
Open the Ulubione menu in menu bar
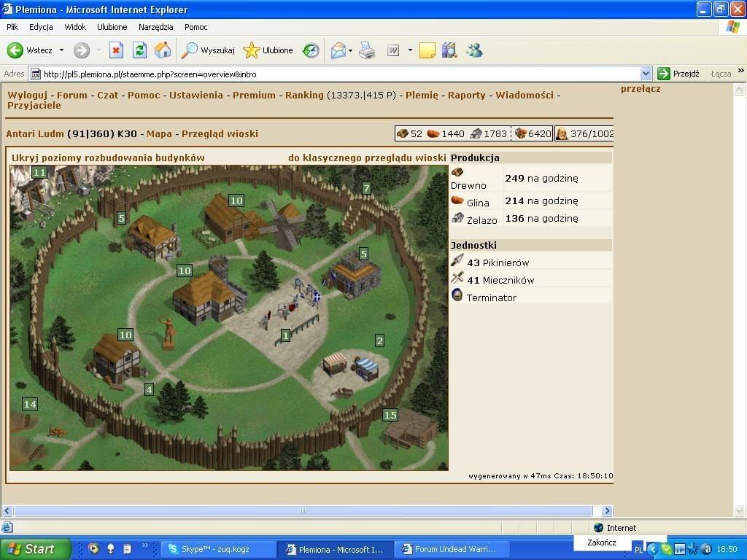(x=112, y=27)
